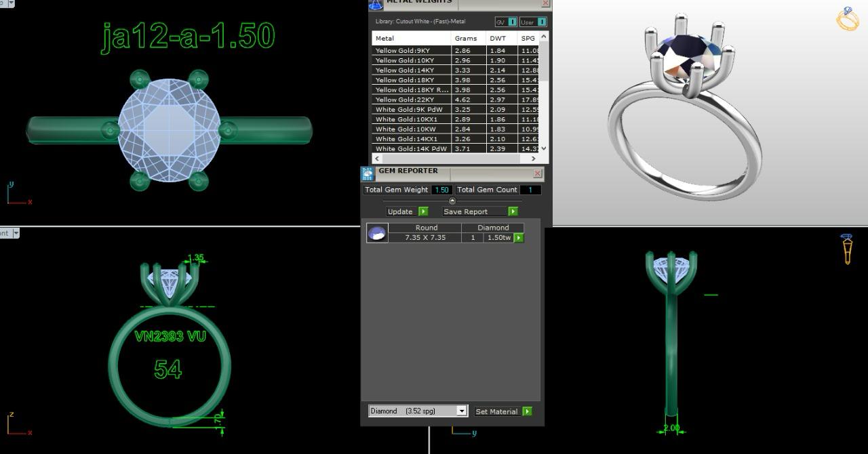Click the 1.35 prong dimension label
The height and width of the screenshot is (454, 868).
tap(195, 258)
